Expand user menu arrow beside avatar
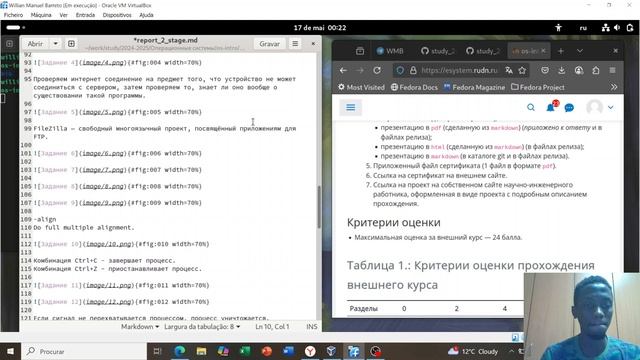The height and width of the screenshot is (360, 640). pyautogui.click(x=611, y=107)
